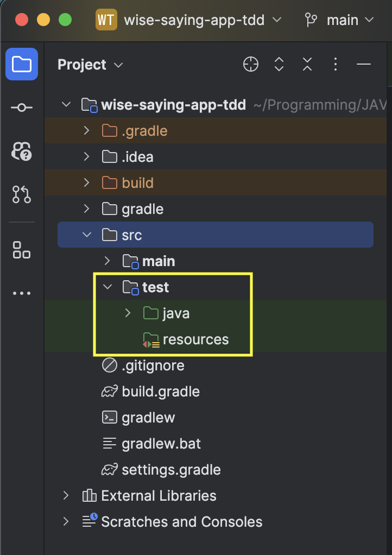Show more tool windows ellipsis
This screenshot has height=555, width=392.
pos(22,293)
